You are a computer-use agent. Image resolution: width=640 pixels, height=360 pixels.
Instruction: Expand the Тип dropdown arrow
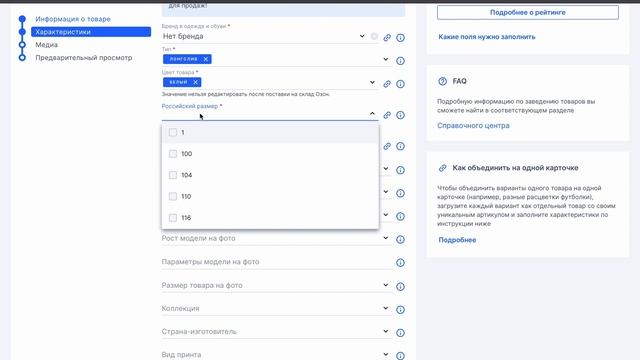coord(385,59)
